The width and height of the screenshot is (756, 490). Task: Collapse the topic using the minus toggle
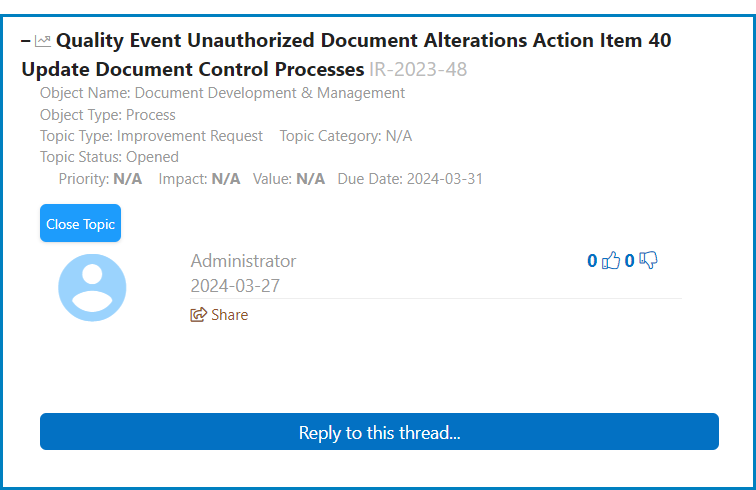pos(26,41)
